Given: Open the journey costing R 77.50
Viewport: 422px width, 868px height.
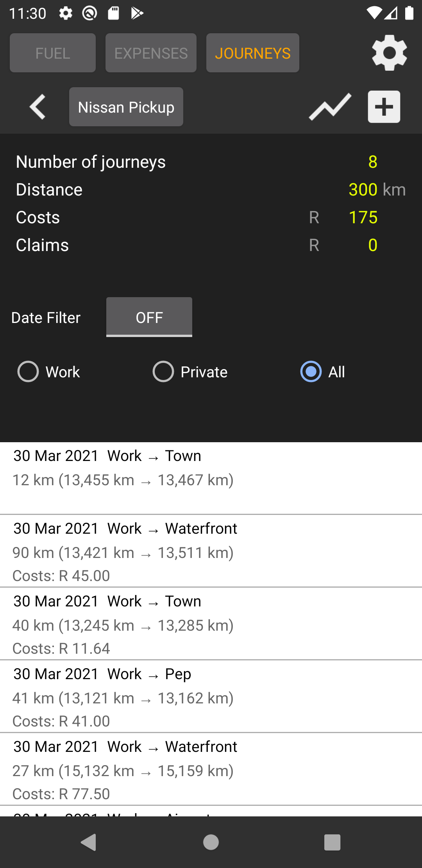Looking at the screenshot, I should pyautogui.click(x=211, y=769).
